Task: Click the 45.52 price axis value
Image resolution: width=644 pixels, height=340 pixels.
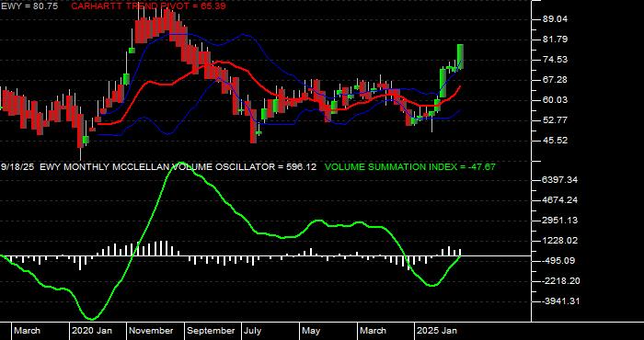Action: [x=555, y=141]
